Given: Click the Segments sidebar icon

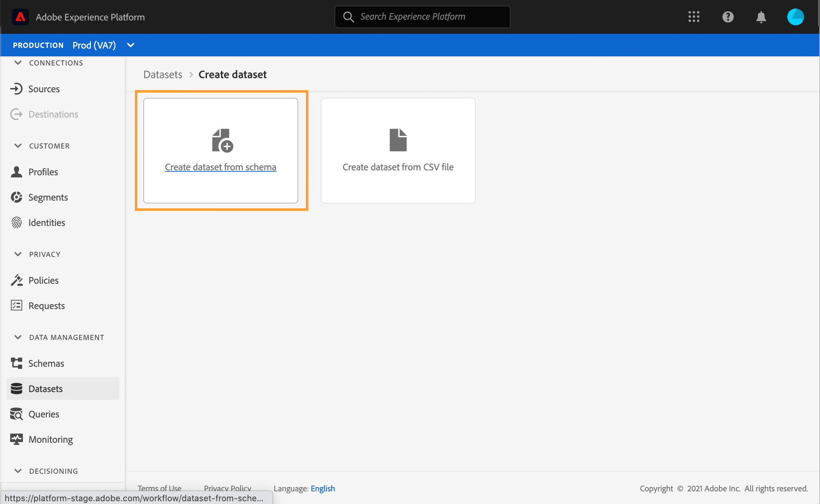Looking at the screenshot, I should tap(16, 197).
